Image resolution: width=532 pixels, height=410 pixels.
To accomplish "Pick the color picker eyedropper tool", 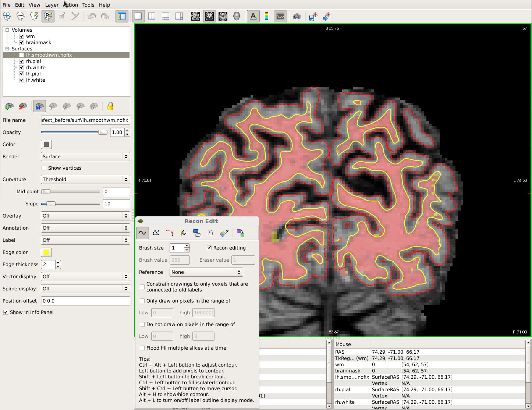I will click(x=224, y=233).
